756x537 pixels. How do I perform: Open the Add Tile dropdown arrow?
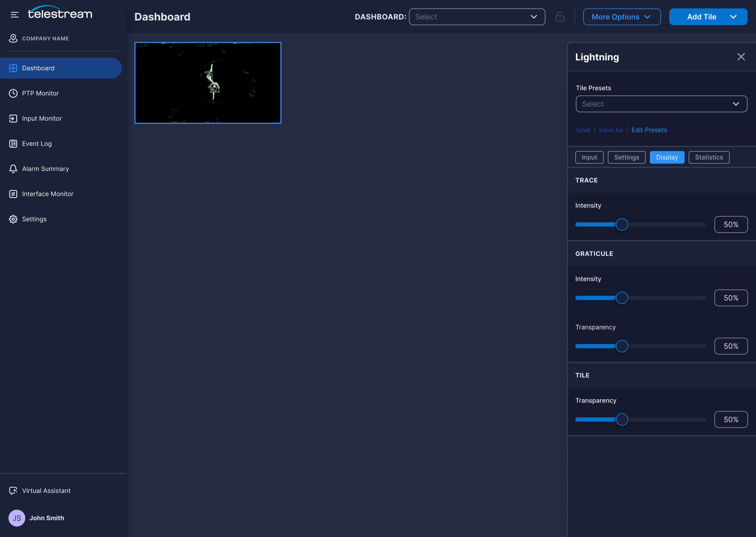[733, 17]
